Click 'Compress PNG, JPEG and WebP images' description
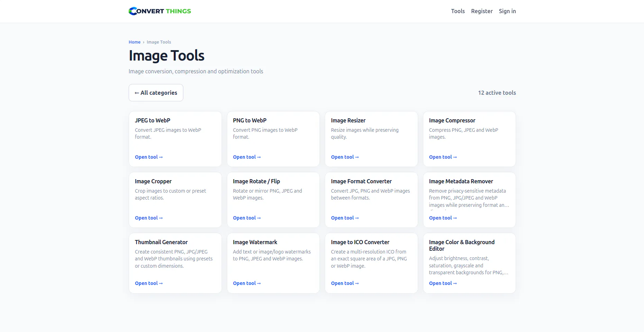Viewport: 644px width, 332px height. 463,133
